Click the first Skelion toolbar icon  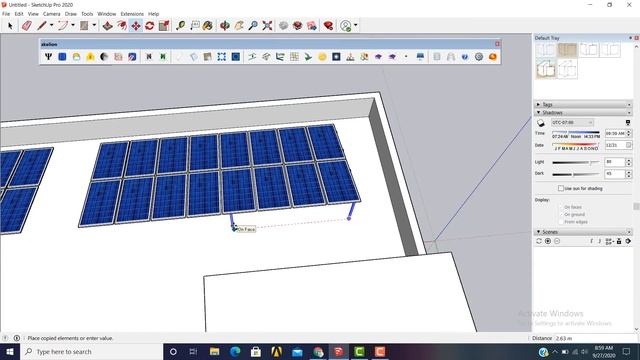click(48, 57)
